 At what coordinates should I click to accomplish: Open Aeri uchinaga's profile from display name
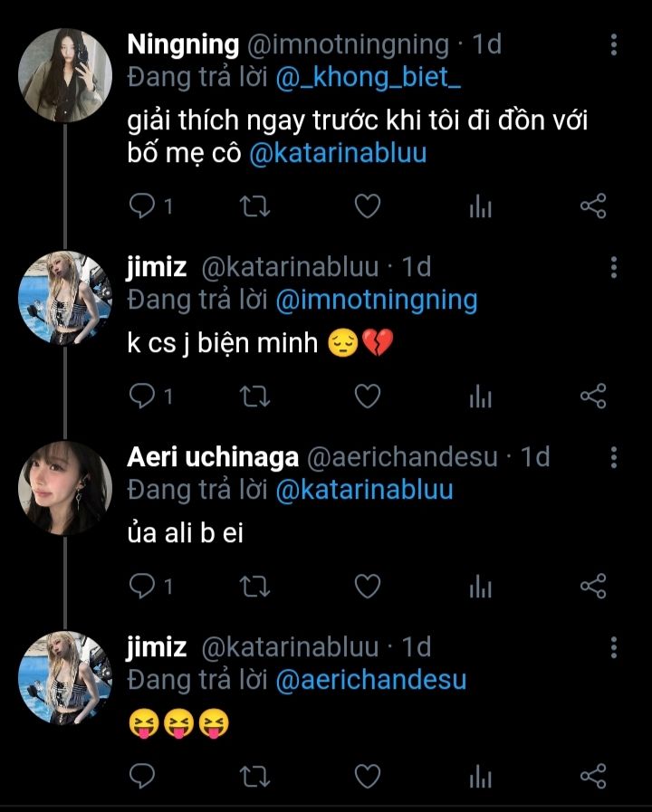[x=213, y=457]
